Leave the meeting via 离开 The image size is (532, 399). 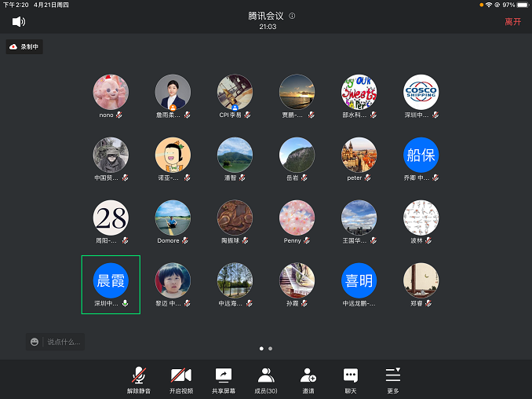click(x=512, y=22)
